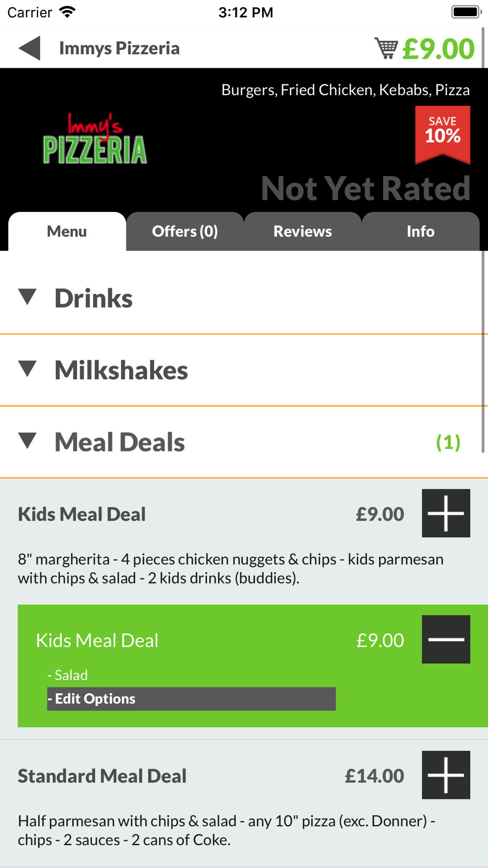Tap the Wi-Fi status icon
Screen dimensions: 488x868
point(68,12)
